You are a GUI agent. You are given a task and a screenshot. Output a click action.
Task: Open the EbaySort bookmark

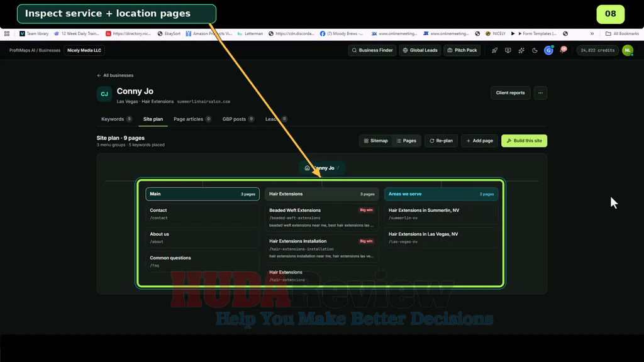169,34
